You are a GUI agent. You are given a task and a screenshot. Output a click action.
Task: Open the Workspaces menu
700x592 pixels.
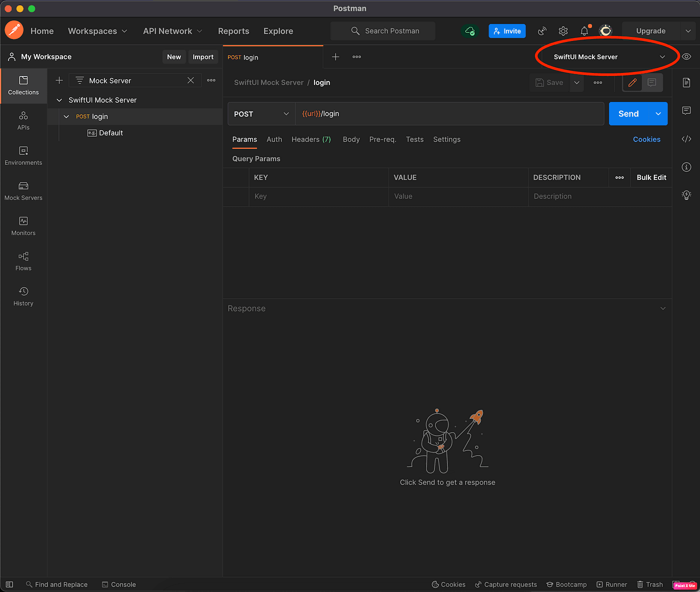(97, 31)
